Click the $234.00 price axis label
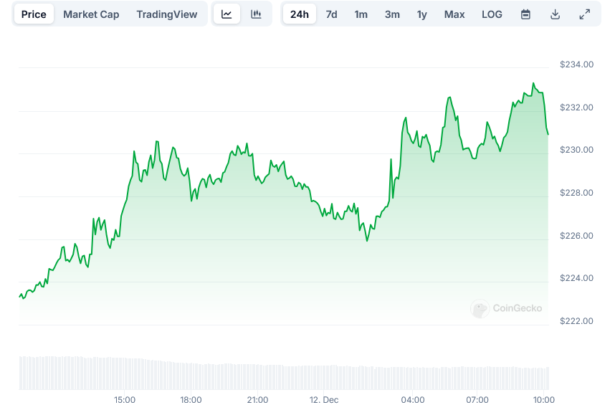The image size is (615, 410). pyautogui.click(x=579, y=65)
